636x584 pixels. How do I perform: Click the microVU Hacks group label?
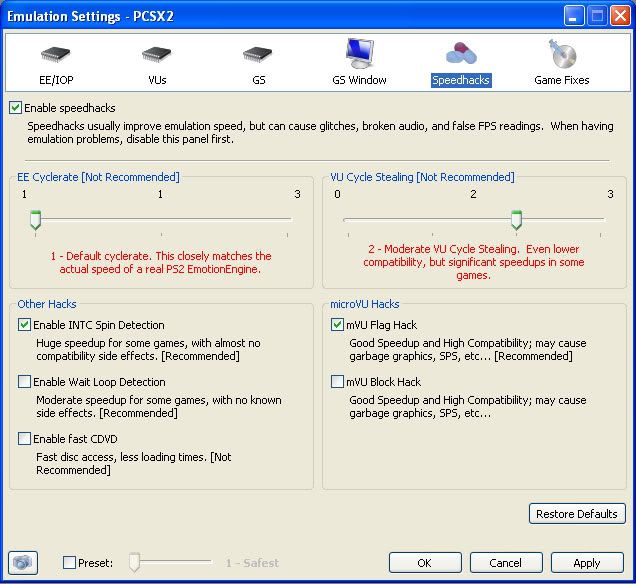click(365, 304)
